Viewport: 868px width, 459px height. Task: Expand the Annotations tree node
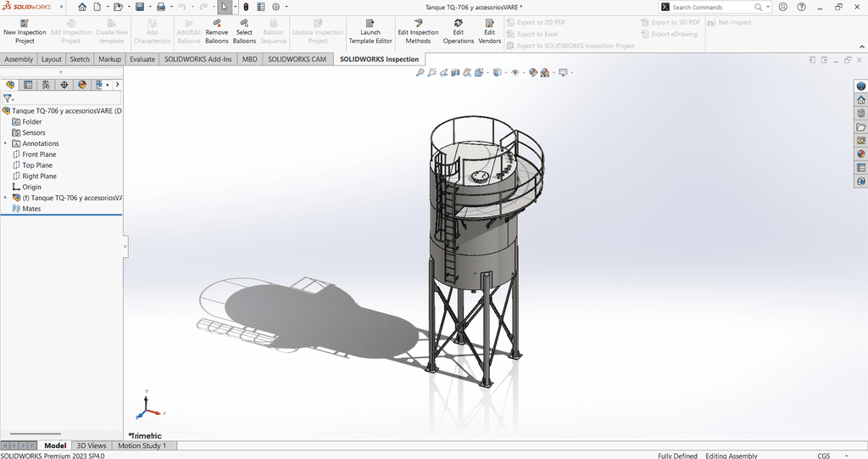tap(6, 143)
